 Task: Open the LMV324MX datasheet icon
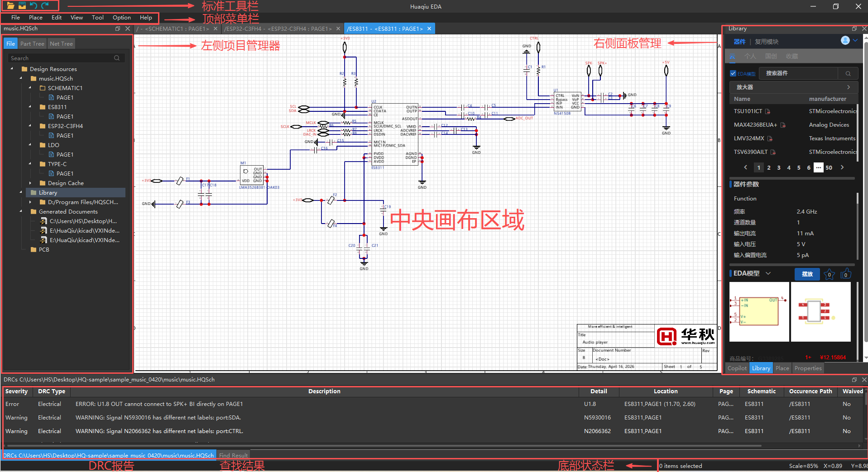770,138
